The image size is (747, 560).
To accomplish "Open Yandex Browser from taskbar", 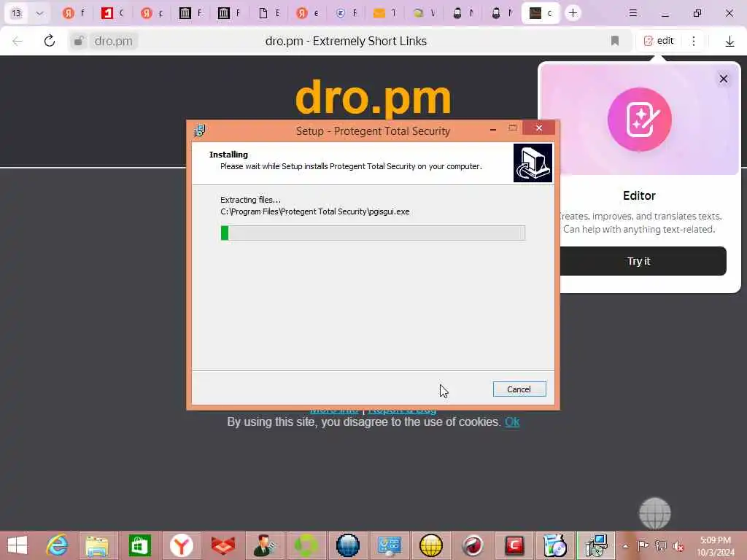I will pos(181,545).
